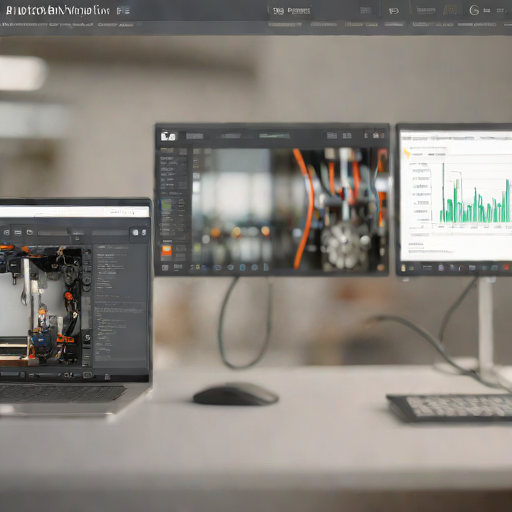This screenshot has height=512, width=512.
Task: Click the camera-like icon on laptop app toolbar
Action: click(x=6, y=232)
